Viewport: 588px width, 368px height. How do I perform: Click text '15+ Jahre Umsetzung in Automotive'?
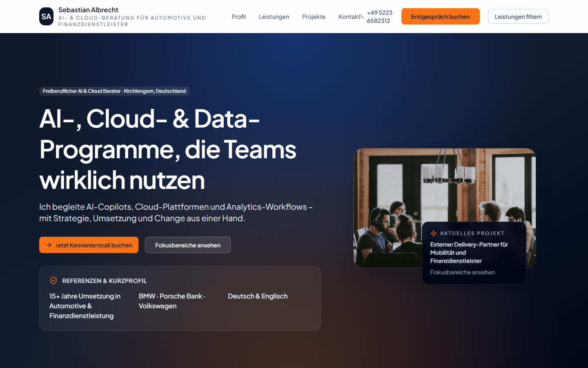click(85, 306)
